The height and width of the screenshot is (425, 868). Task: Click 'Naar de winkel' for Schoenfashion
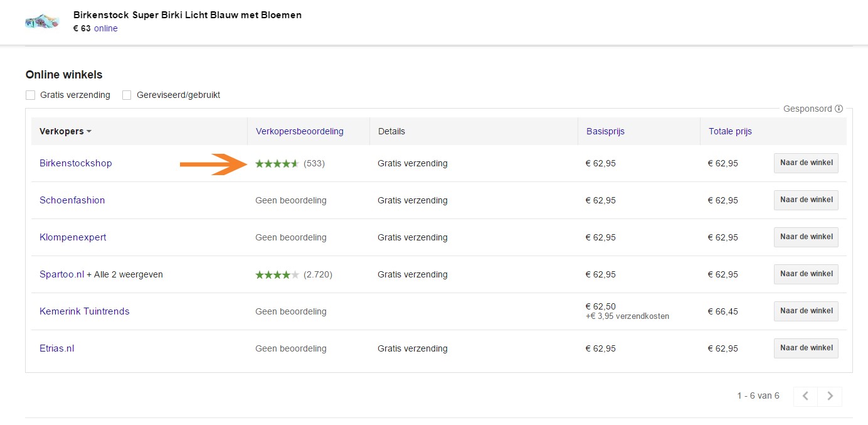(x=807, y=200)
